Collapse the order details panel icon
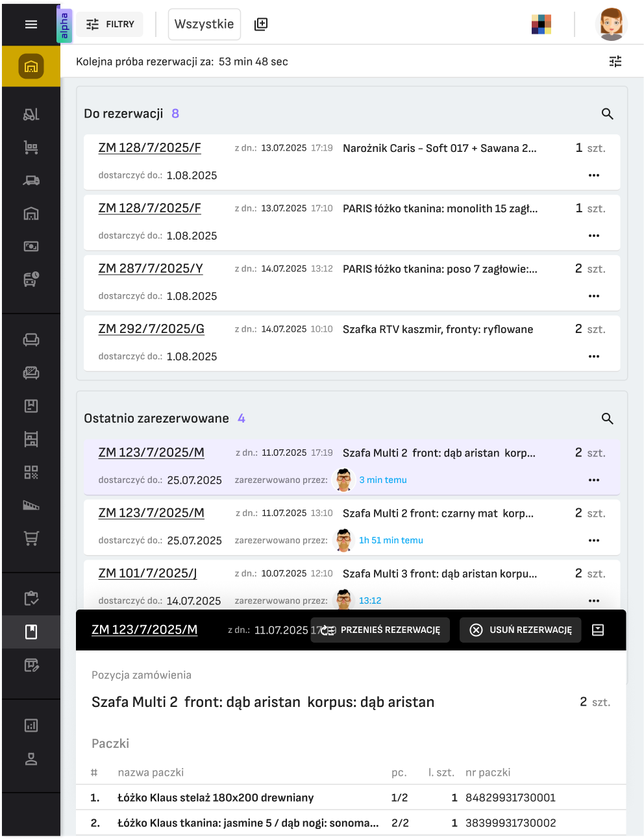 pos(598,630)
